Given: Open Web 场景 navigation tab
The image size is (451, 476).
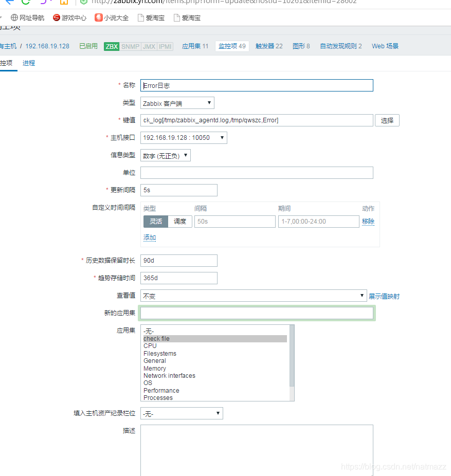Looking at the screenshot, I should coord(385,46).
